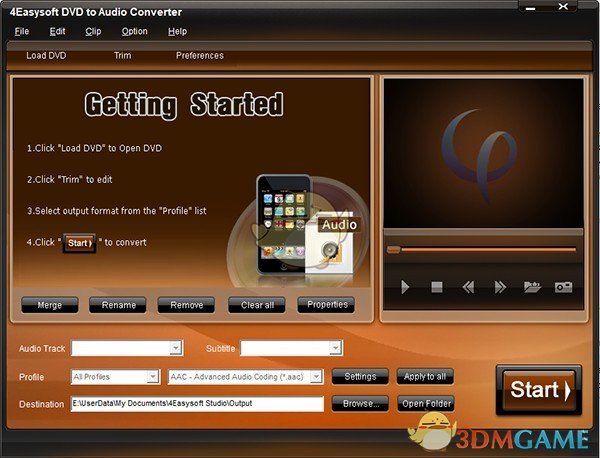Click the Clear all button
The image size is (600, 458).
[x=257, y=305]
